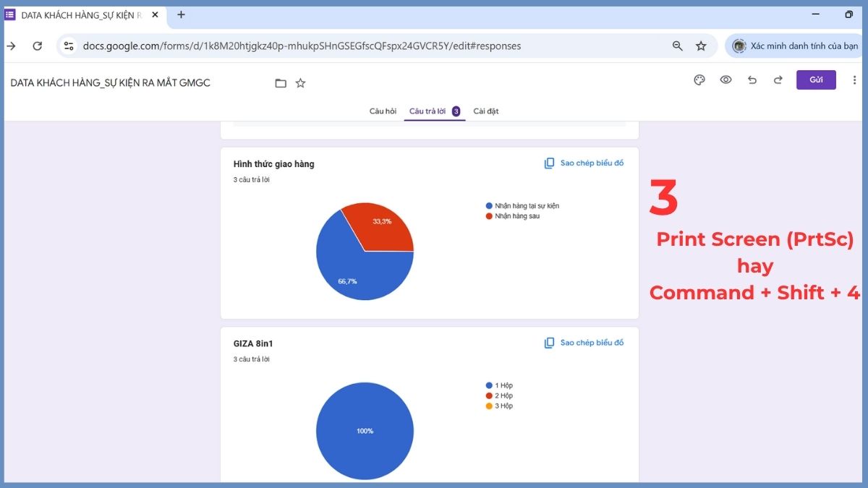Image resolution: width=868 pixels, height=488 pixels.
Task: Redo the last change
Action: coord(778,80)
